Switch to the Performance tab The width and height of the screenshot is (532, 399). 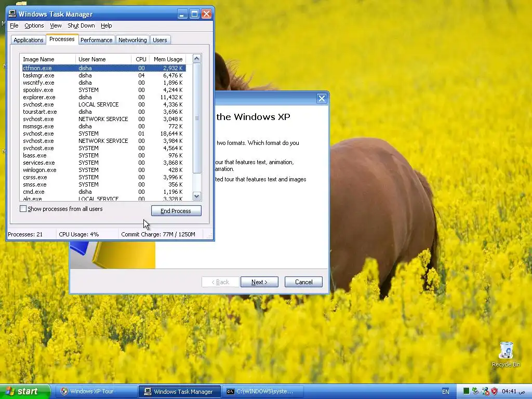[x=96, y=40]
